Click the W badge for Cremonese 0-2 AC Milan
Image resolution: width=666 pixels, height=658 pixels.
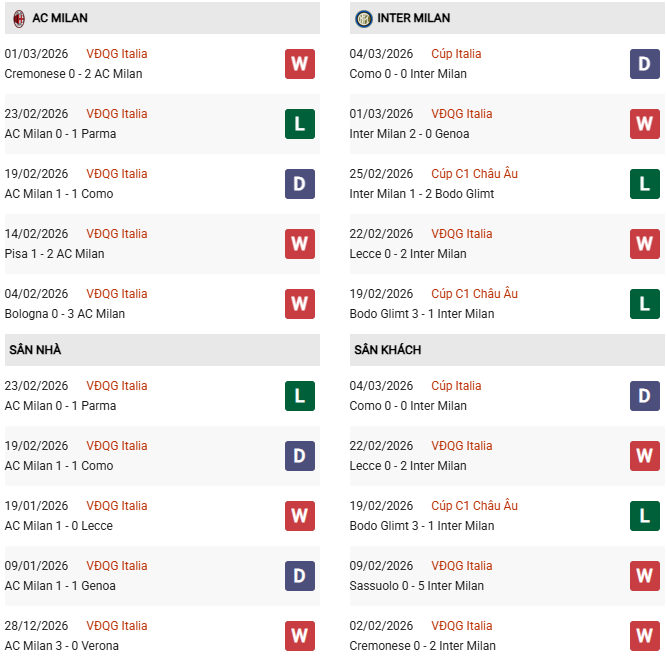(x=300, y=64)
